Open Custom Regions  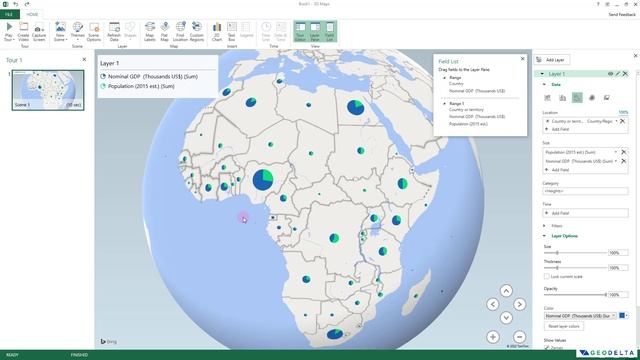coord(196,31)
